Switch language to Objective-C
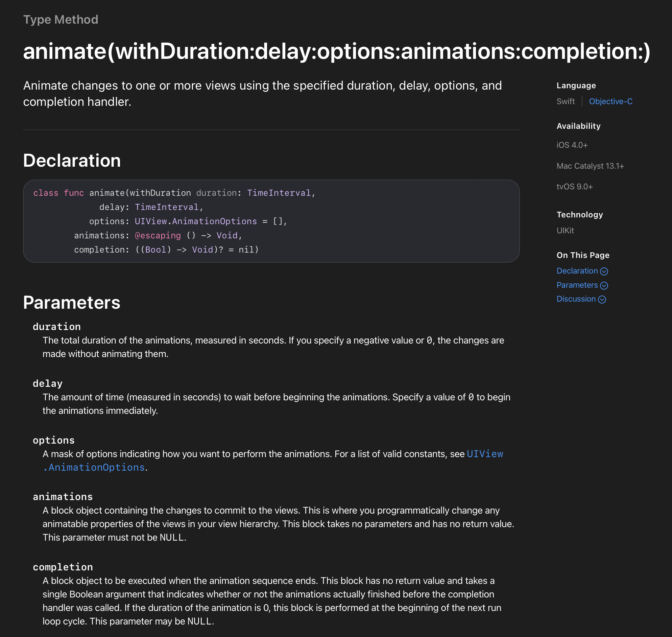The width and height of the screenshot is (672, 637). pyautogui.click(x=610, y=101)
